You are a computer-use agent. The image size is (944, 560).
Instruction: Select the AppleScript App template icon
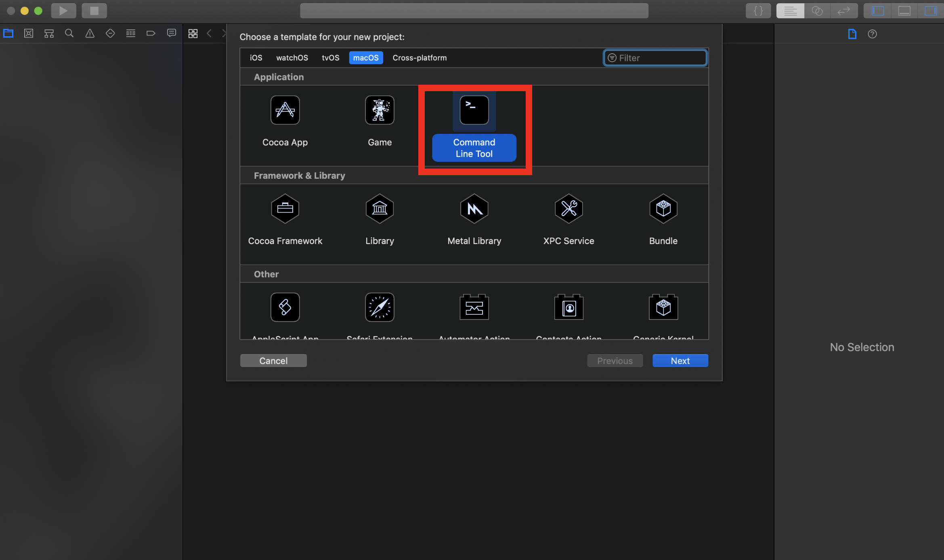pyautogui.click(x=285, y=307)
